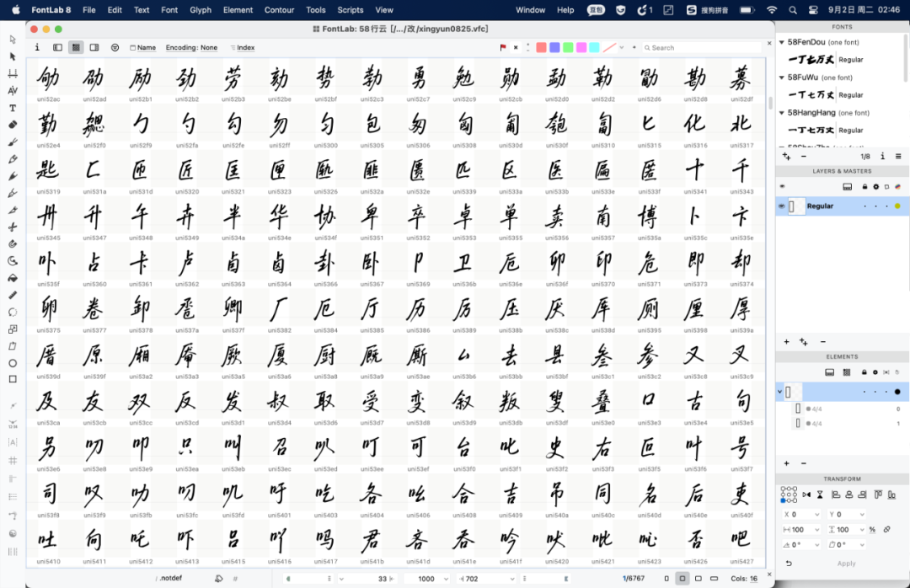Open the Encoding: None dropdown
Viewport: 910px width, 588px height.
(x=191, y=48)
